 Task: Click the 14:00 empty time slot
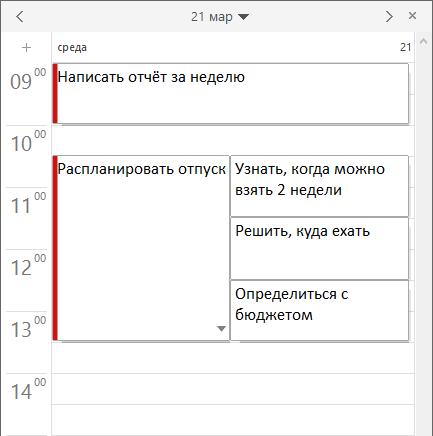click(233, 389)
